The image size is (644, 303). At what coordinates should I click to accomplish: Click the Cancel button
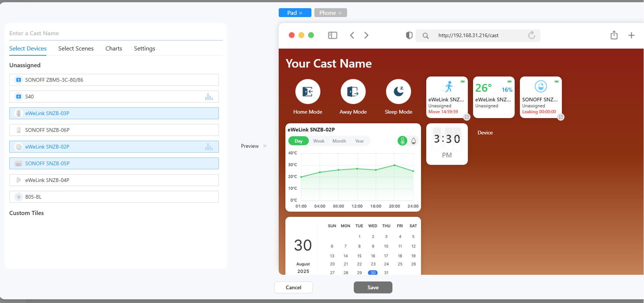pyautogui.click(x=293, y=287)
